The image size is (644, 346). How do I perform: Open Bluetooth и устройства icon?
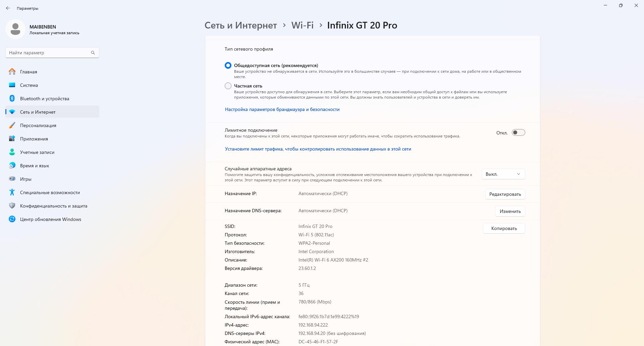pyautogui.click(x=12, y=99)
